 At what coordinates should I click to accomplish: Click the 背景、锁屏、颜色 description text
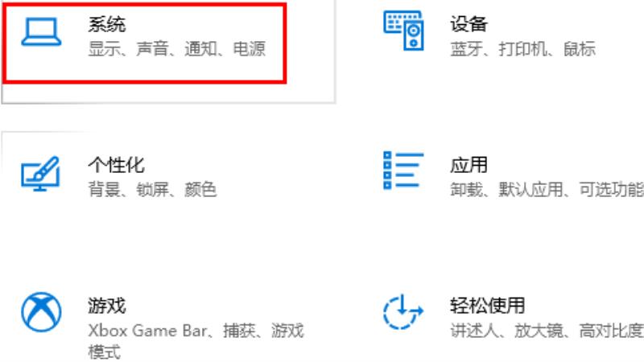(152, 190)
